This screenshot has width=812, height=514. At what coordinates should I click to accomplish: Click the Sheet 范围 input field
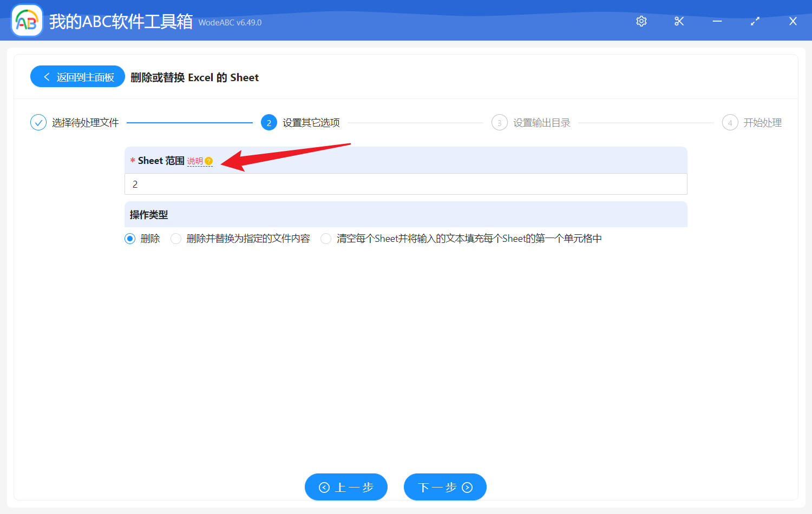pyautogui.click(x=406, y=184)
